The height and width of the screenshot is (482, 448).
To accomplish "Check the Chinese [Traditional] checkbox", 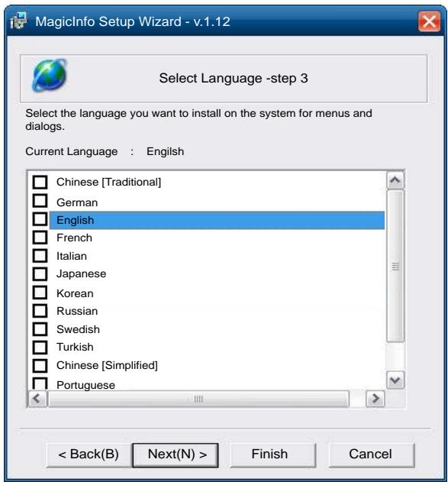I will coord(40,182).
